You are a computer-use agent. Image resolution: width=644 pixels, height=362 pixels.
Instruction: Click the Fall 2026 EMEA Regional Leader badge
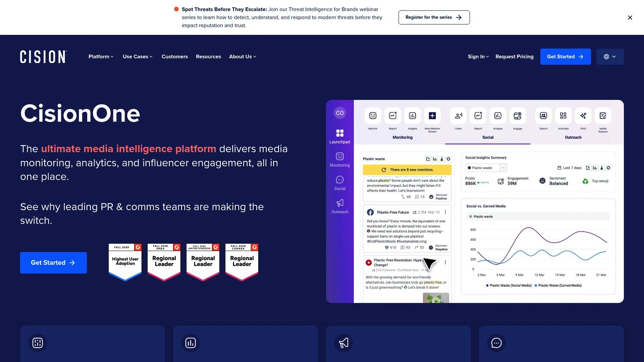tap(164, 262)
